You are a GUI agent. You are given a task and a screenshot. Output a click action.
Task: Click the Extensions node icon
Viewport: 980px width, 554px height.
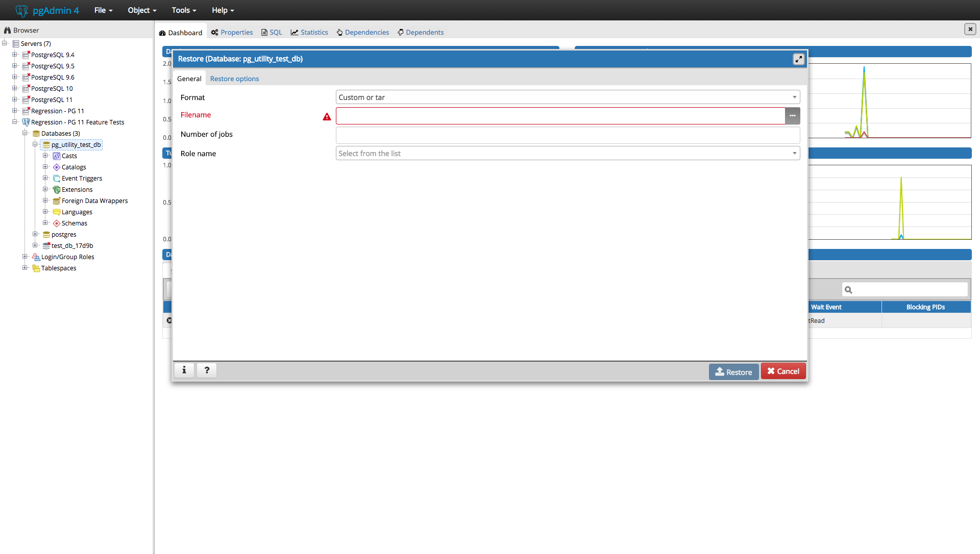[57, 190]
